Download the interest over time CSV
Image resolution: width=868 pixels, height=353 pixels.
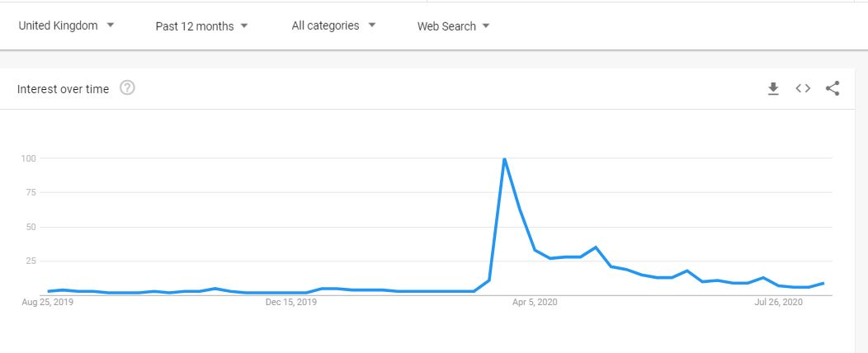773,88
